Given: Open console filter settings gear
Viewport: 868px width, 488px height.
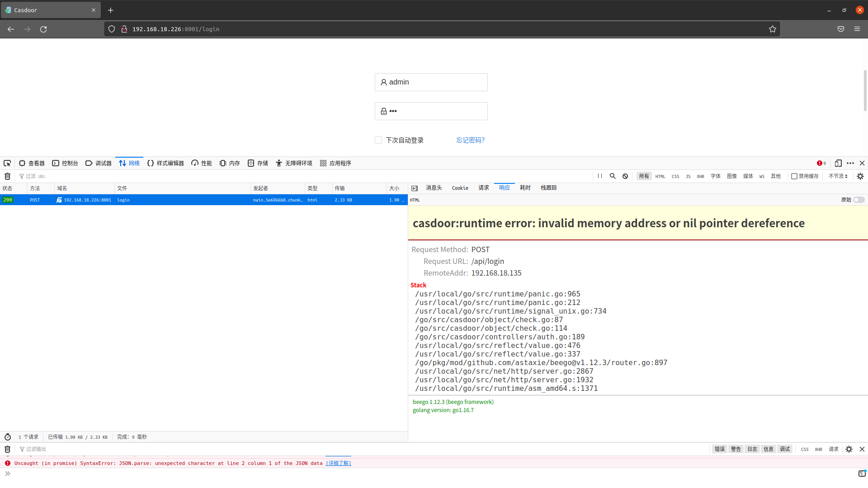Looking at the screenshot, I should (849, 449).
